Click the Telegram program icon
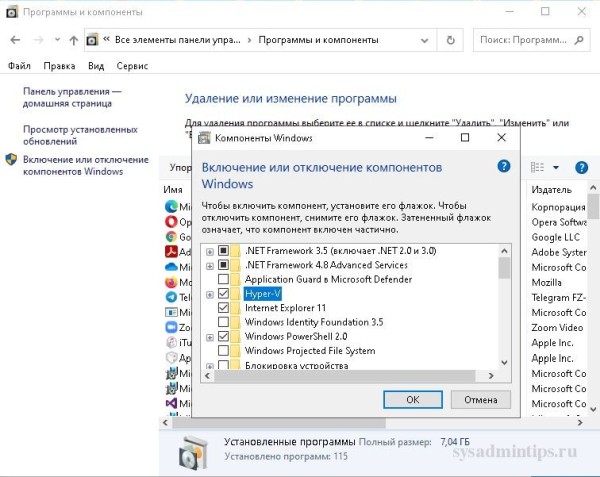Image resolution: width=600 pixels, height=477 pixels. point(171,297)
